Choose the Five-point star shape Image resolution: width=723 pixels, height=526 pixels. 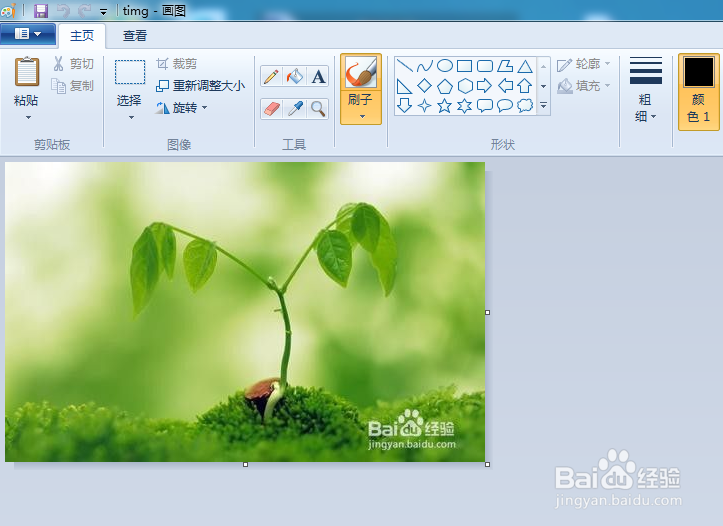click(x=444, y=106)
